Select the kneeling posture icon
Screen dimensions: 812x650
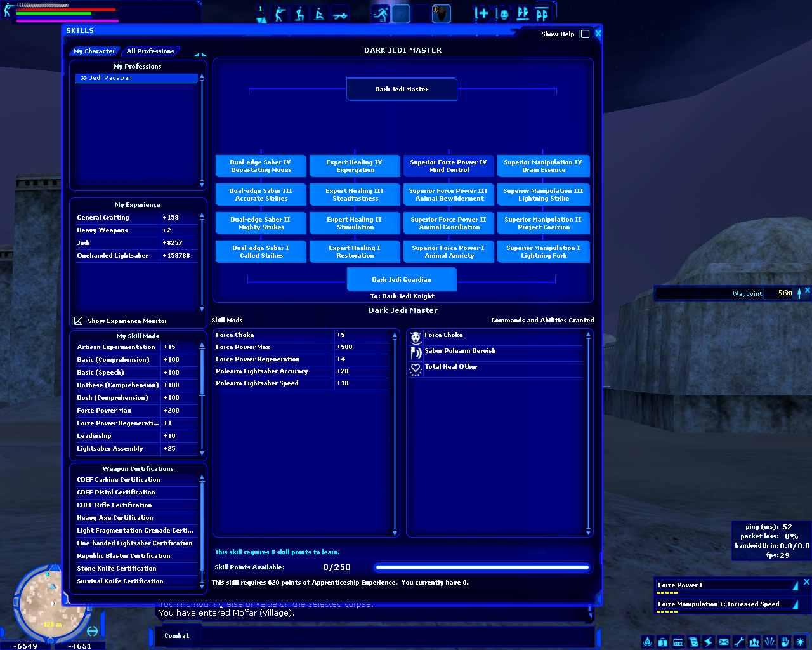(x=299, y=14)
